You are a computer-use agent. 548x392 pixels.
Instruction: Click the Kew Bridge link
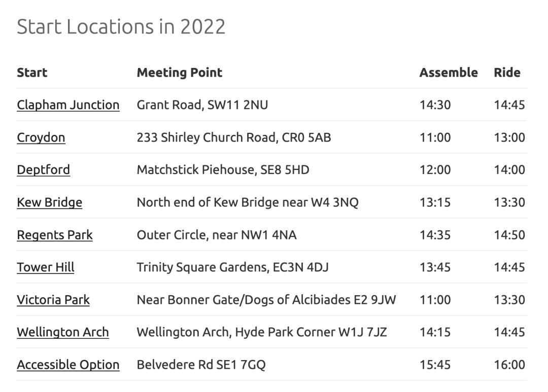click(49, 202)
